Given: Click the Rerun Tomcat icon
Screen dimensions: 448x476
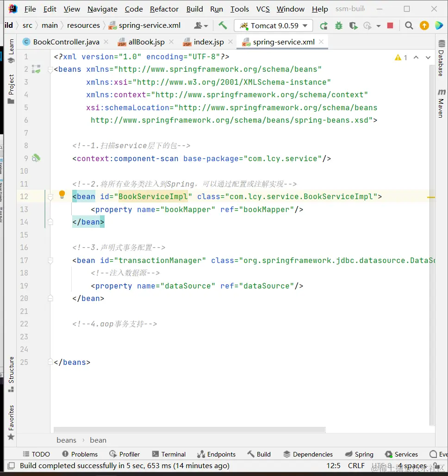Looking at the screenshot, I should pos(324,26).
